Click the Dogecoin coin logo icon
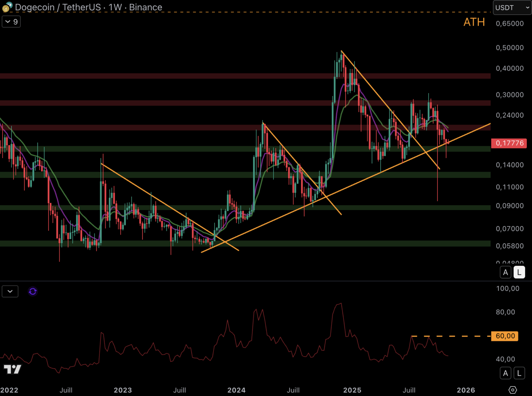 tap(7, 7)
